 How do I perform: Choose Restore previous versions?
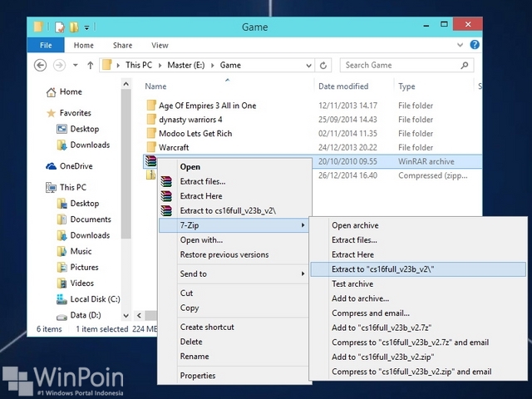pyautogui.click(x=234, y=254)
